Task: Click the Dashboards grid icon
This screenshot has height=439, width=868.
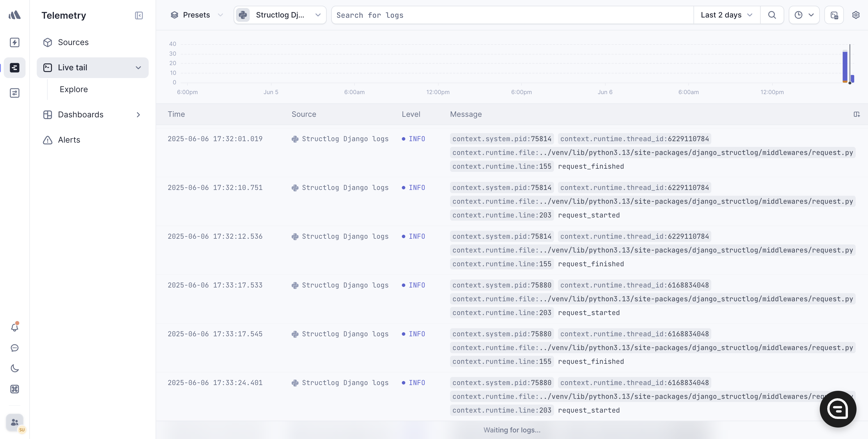Action: tap(48, 114)
